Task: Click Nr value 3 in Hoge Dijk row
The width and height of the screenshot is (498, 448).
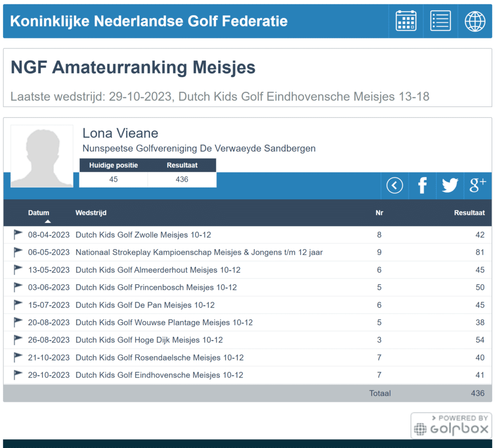Action: tap(379, 340)
